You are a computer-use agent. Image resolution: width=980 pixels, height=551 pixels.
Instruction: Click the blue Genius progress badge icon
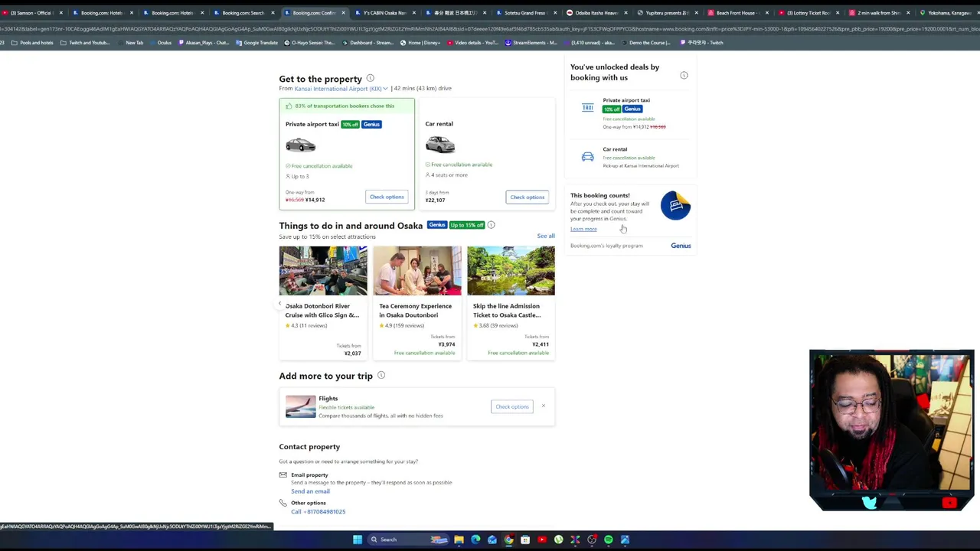[675, 205]
